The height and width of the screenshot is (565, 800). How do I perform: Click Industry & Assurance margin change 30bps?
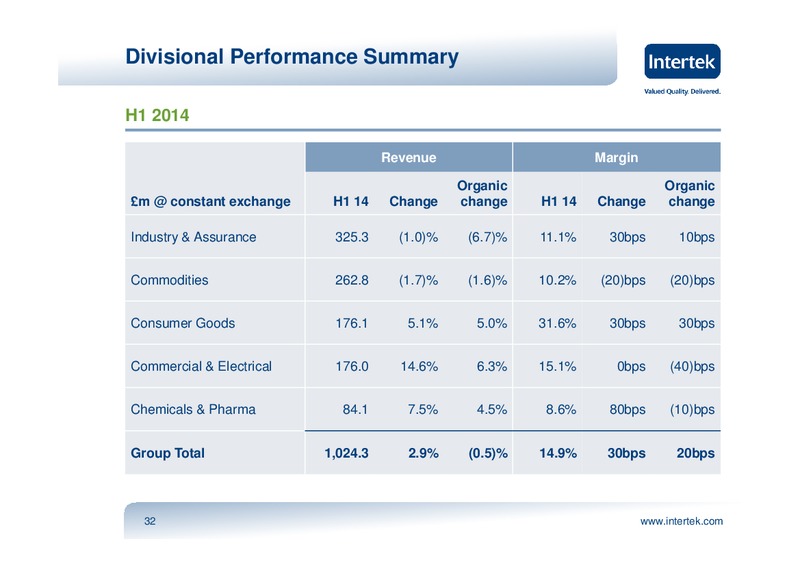628,237
